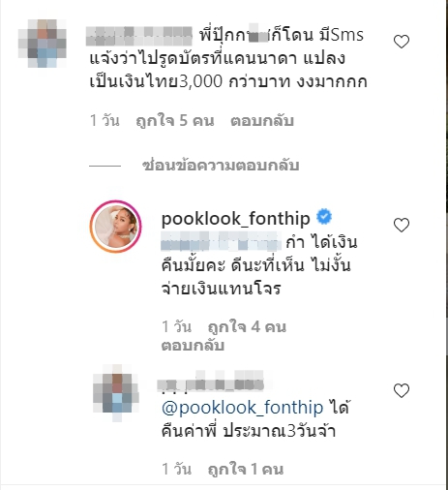This screenshot has height=490, width=448.
Task: Click the blurred mention in pooklook_fonthip's reply
Action: [x=221, y=241]
